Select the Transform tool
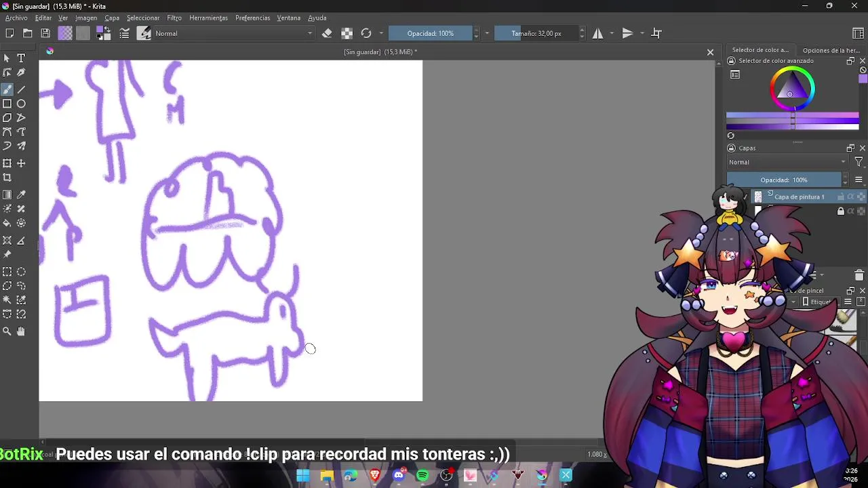Screen dimensions: 868x488 tap(7, 163)
